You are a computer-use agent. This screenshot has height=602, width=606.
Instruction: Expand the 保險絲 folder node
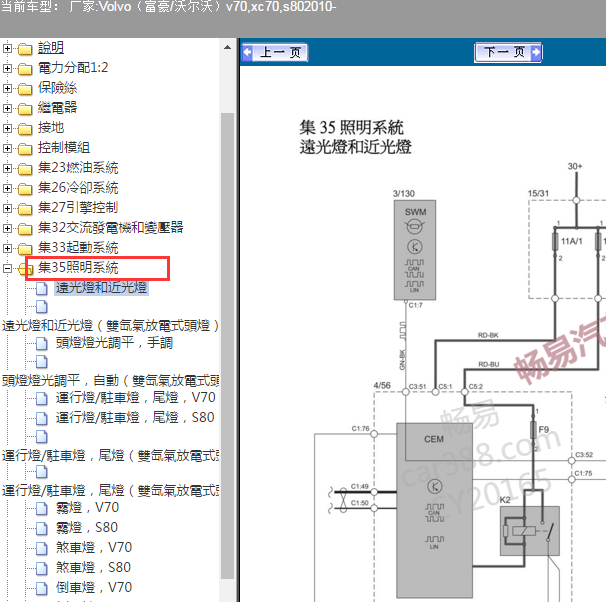point(7,88)
